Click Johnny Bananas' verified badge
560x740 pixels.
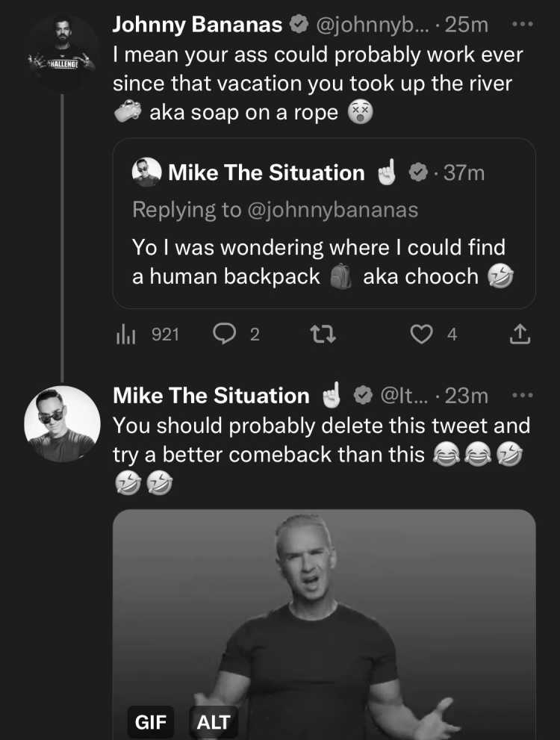point(299,25)
